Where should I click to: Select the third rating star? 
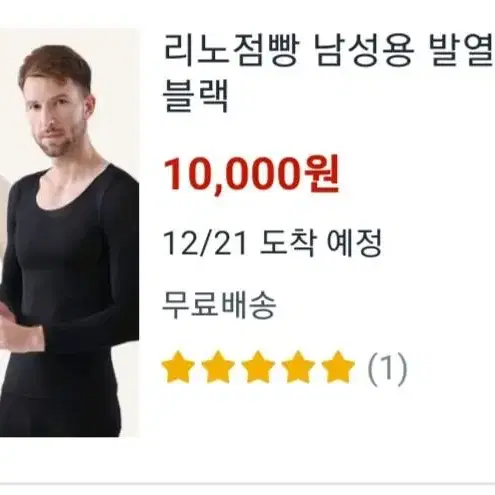pyautogui.click(x=258, y=368)
